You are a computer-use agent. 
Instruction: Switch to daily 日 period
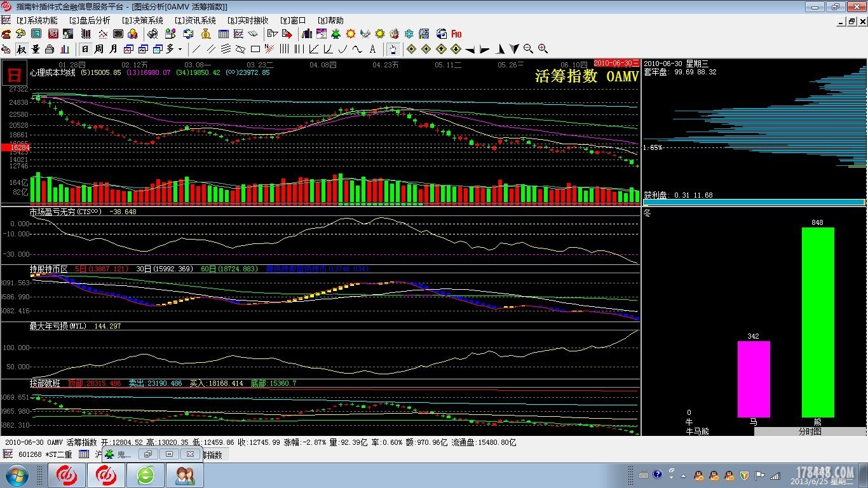(85, 49)
